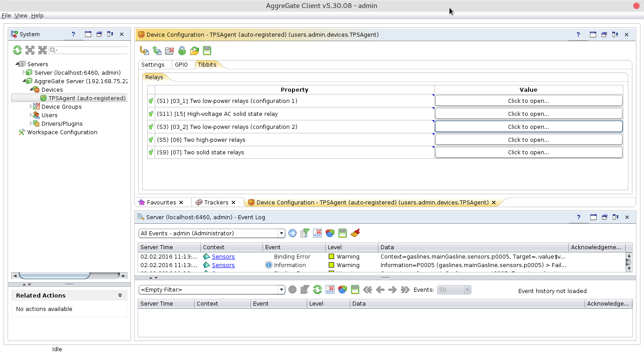
Task: Click the pin icon in System panel header
Action: 110,34
